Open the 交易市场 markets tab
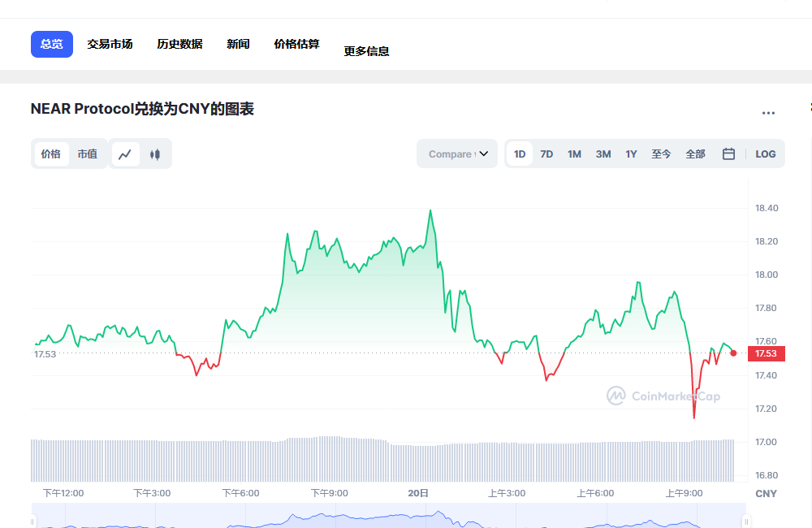This screenshot has width=812, height=528. click(x=110, y=44)
